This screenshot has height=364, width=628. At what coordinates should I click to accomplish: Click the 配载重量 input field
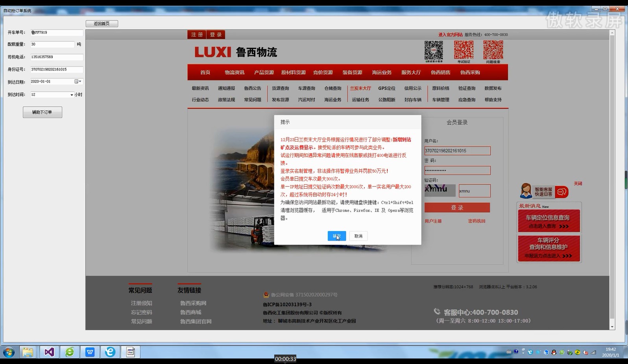pos(52,44)
